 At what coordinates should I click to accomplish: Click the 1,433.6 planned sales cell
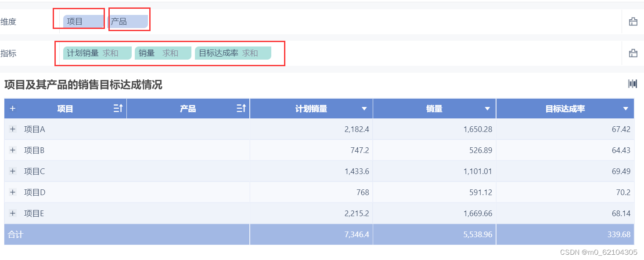click(x=311, y=171)
